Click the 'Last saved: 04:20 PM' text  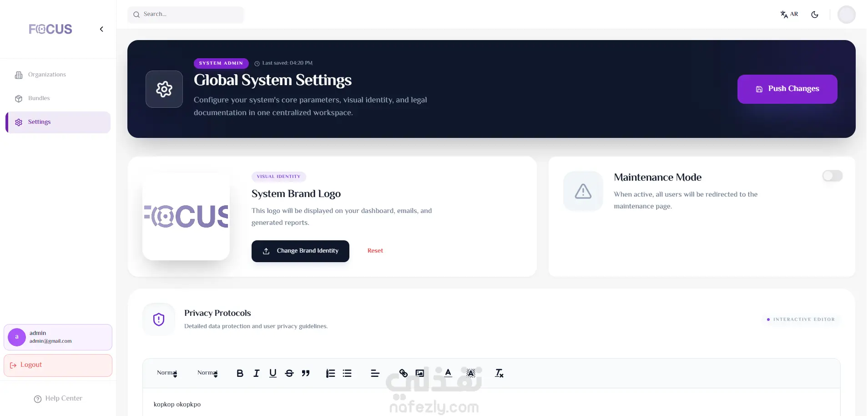pyautogui.click(x=288, y=63)
